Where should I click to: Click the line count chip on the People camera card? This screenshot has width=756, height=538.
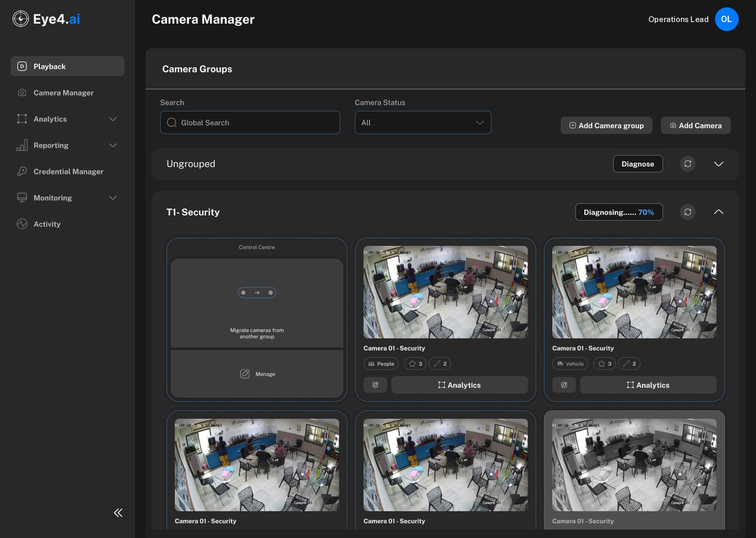pos(440,364)
